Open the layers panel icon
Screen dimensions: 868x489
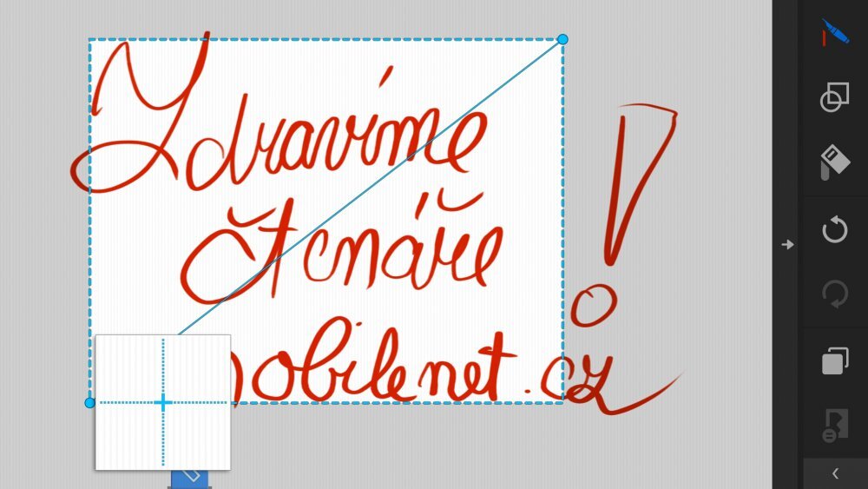[x=834, y=360]
